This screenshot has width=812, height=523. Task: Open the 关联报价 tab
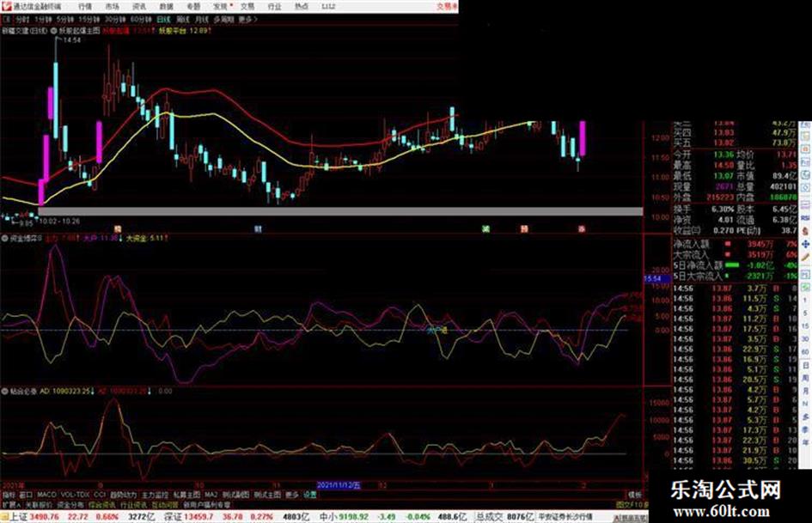tap(39, 505)
